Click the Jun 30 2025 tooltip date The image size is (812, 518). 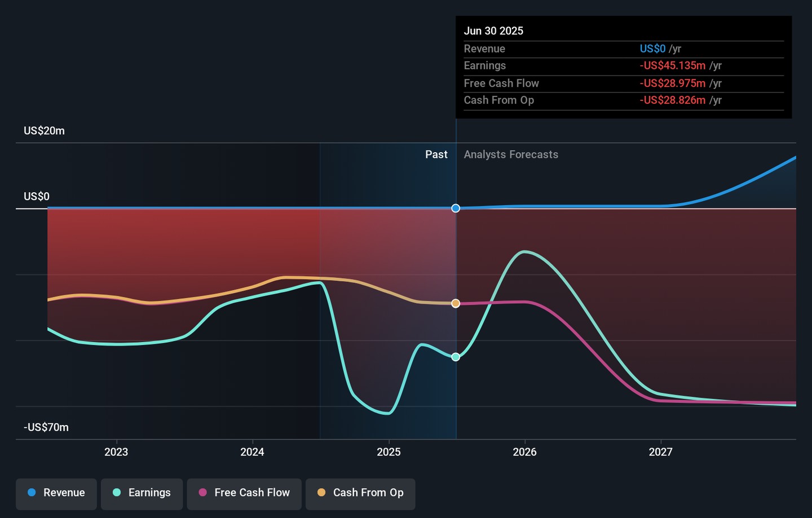tap(493, 31)
